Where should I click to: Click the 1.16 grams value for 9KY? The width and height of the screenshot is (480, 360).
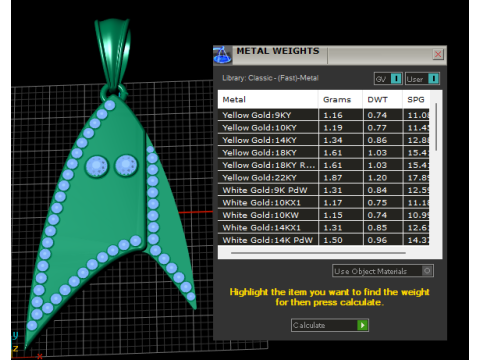333,115
